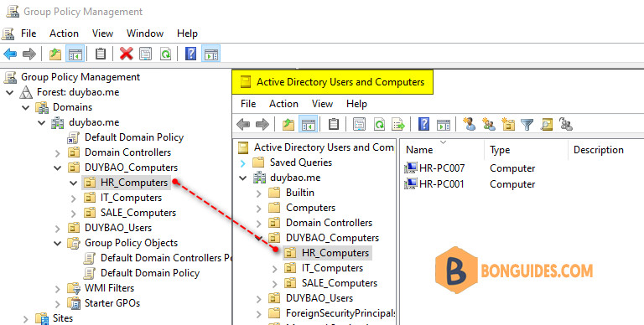644x325 pixels.
Task: Select computer HR-PC001 in the list
Action: tap(434, 183)
